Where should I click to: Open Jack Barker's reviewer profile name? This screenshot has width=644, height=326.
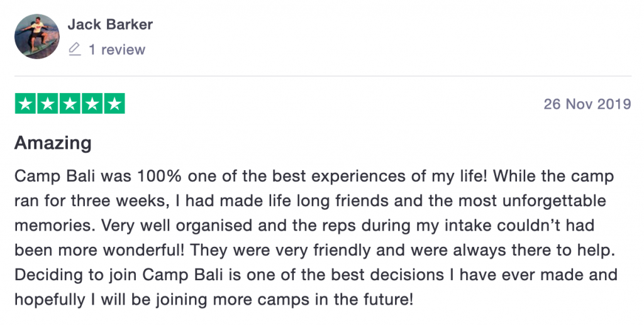(x=110, y=24)
